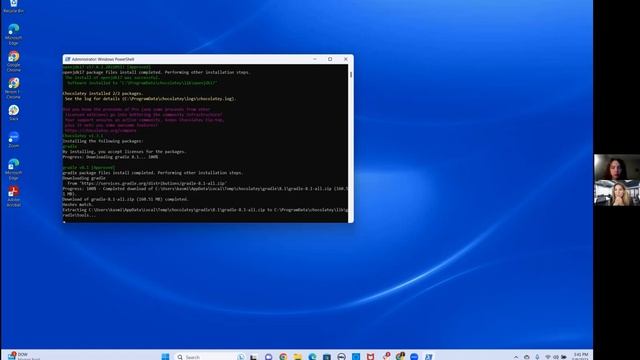Screen dimensions: 640x360
Task: Click the PowerShell vertical scrollbar thumb
Action: coord(351,75)
